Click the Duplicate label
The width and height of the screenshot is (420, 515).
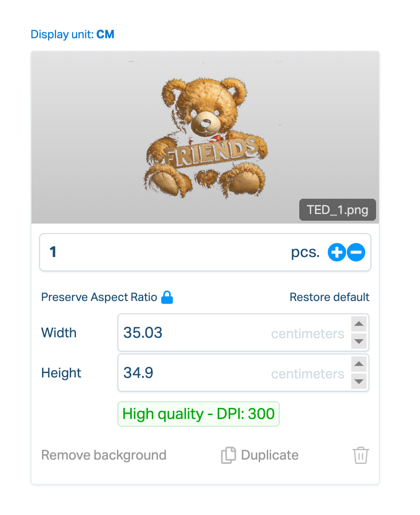(270, 455)
